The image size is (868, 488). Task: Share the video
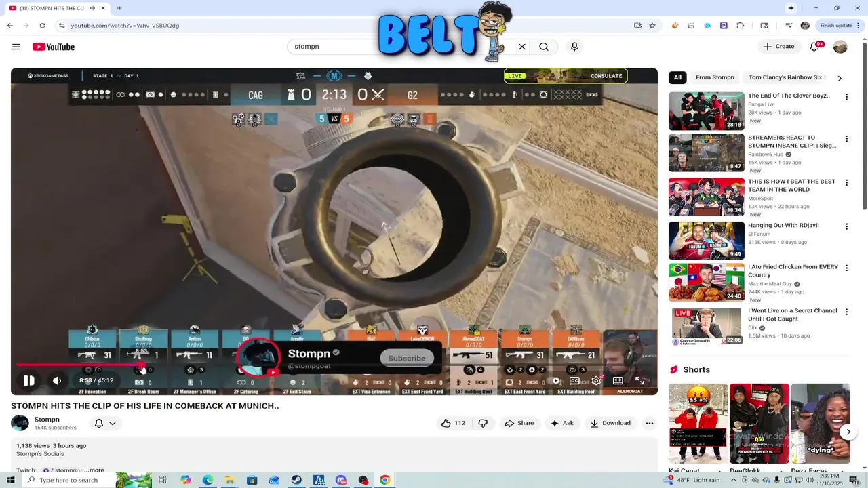pyautogui.click(x=519, y=423)
